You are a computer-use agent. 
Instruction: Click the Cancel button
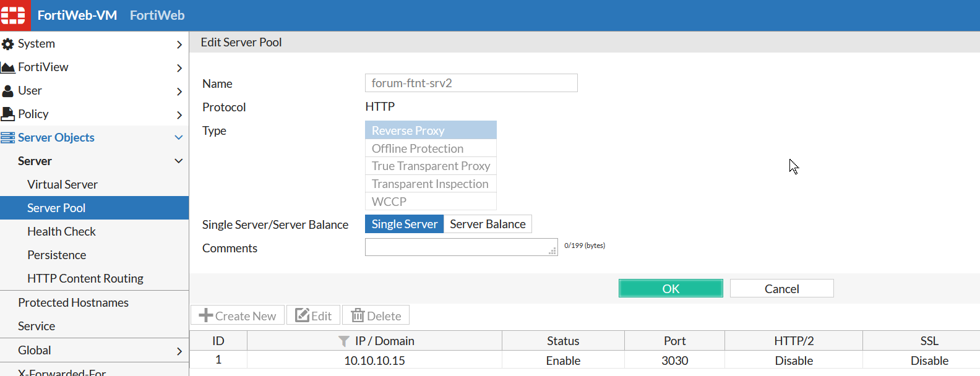pyautogui.click(x=782, y=288)
